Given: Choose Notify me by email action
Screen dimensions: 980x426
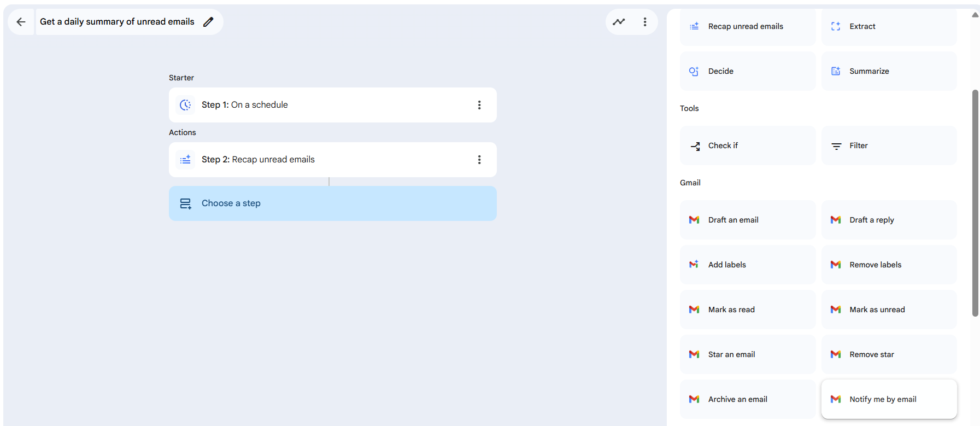Looking at the screenshot, I should pyautogui.click(x=889, y=399).
